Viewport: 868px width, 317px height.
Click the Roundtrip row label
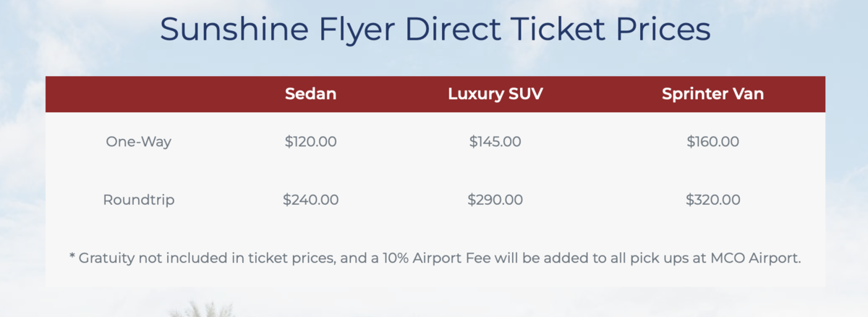pos(138,200)
